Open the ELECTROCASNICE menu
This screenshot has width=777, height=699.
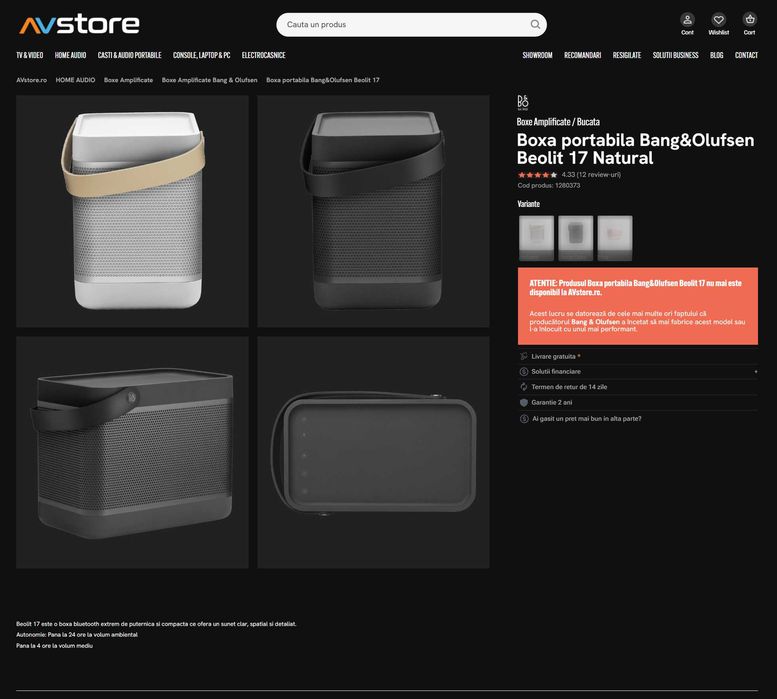[x=264, y=55]
